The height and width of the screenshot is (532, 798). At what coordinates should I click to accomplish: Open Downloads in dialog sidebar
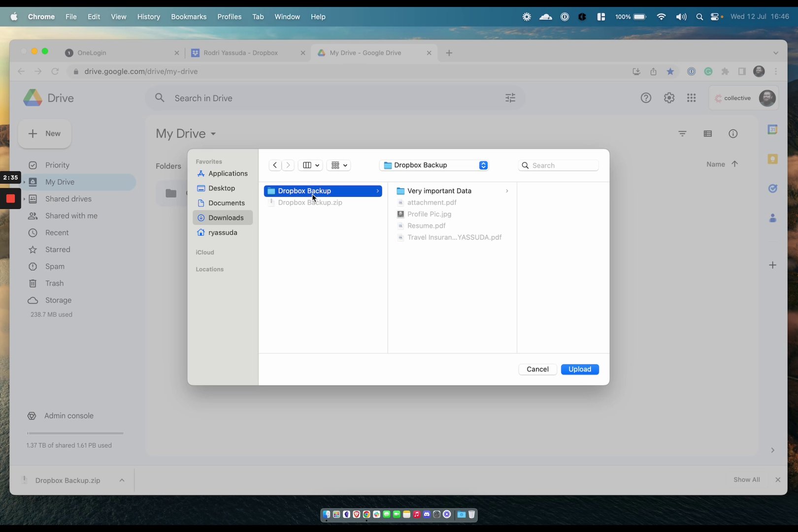223,218
